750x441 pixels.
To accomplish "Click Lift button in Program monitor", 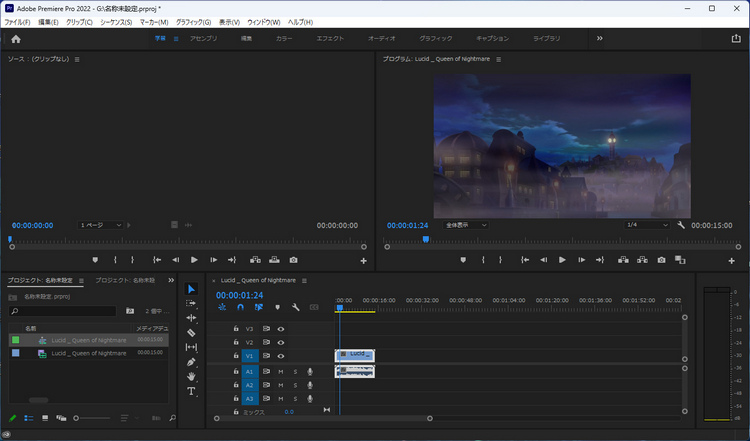I will tap(623, 260).
